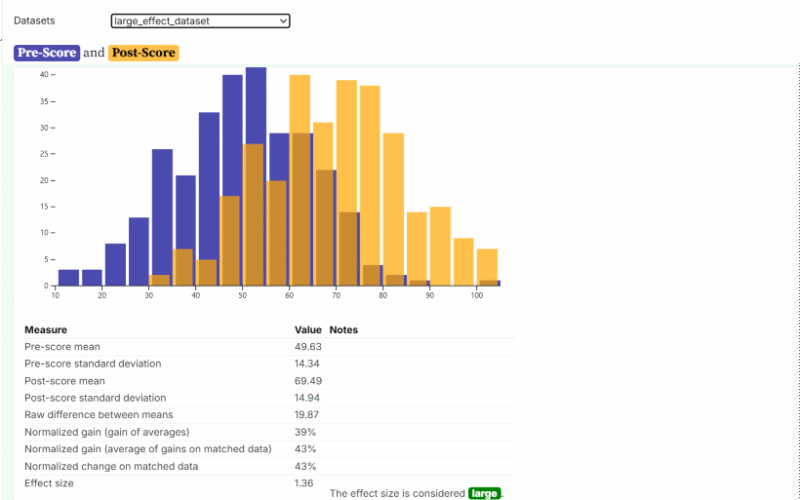
Task: Click the Notes column header
Action: (x=343, y=329)
